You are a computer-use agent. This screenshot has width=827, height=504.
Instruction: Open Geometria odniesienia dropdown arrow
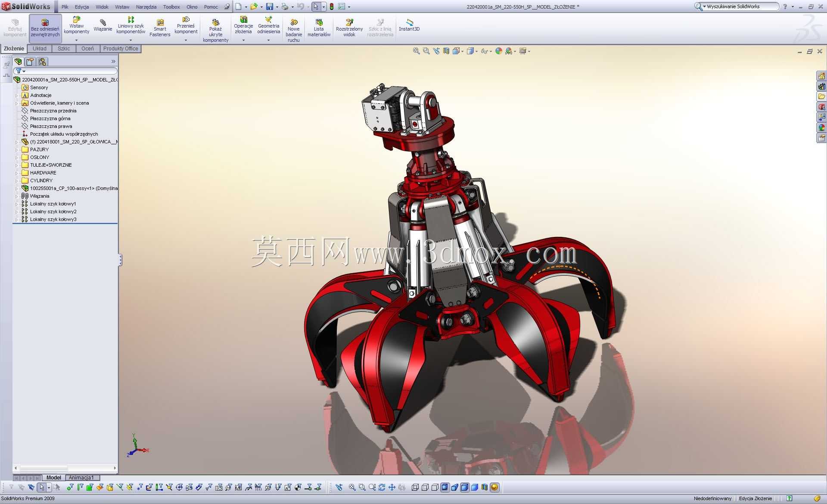[x=268, y=40]
